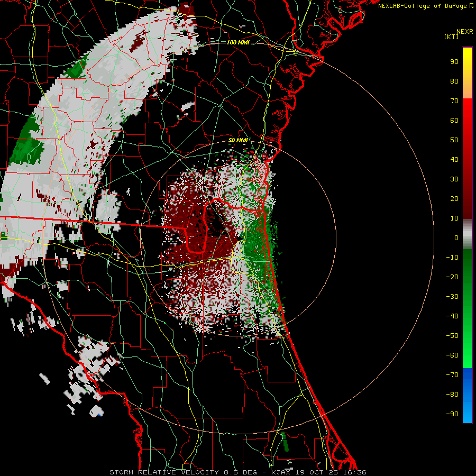Select the 16:36 time stamp

pos(354,472)
